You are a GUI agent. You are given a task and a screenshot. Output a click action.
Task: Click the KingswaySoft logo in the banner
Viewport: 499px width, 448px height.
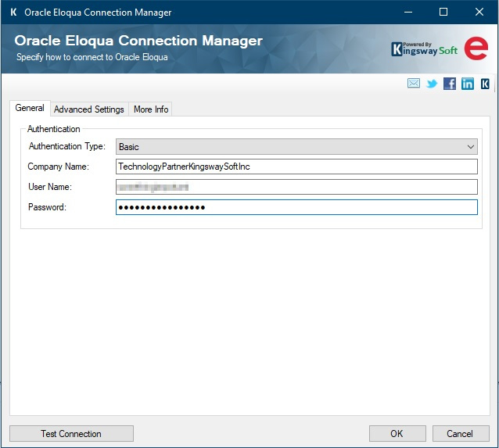[x=424, y=49]
